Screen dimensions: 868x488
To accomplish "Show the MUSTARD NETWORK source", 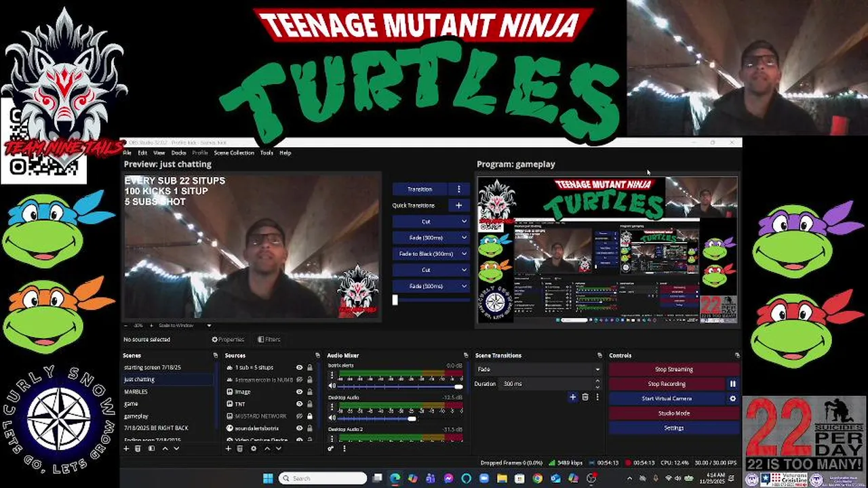I will pyautogui.click(x=299, y=416).
